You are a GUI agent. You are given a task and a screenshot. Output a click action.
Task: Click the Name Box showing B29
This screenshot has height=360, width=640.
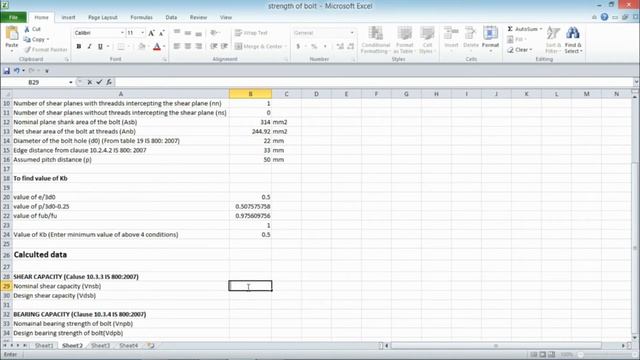(34, 82)
